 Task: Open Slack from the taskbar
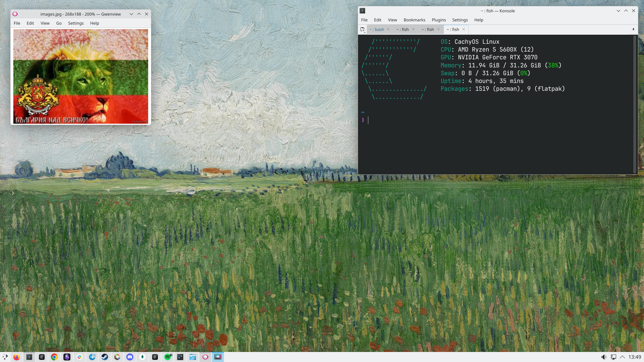coord(79,357)
